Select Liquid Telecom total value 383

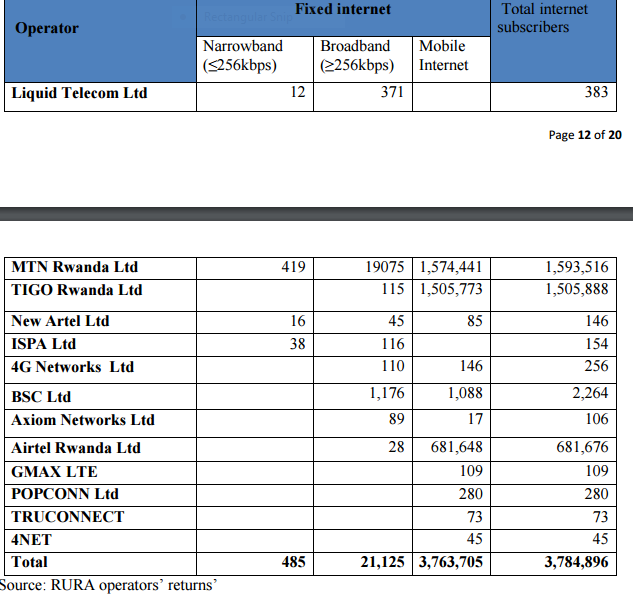pos(596,92)
